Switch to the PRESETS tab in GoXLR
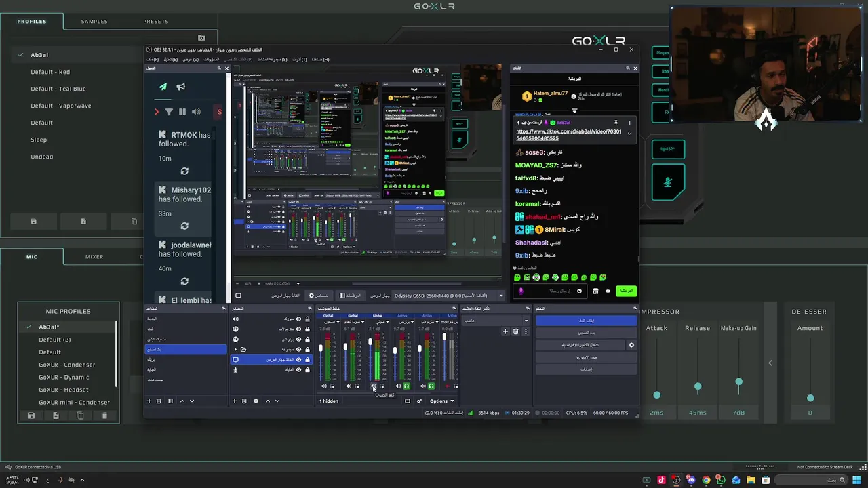This screenshot has width=868, height=488. [156, 21]
